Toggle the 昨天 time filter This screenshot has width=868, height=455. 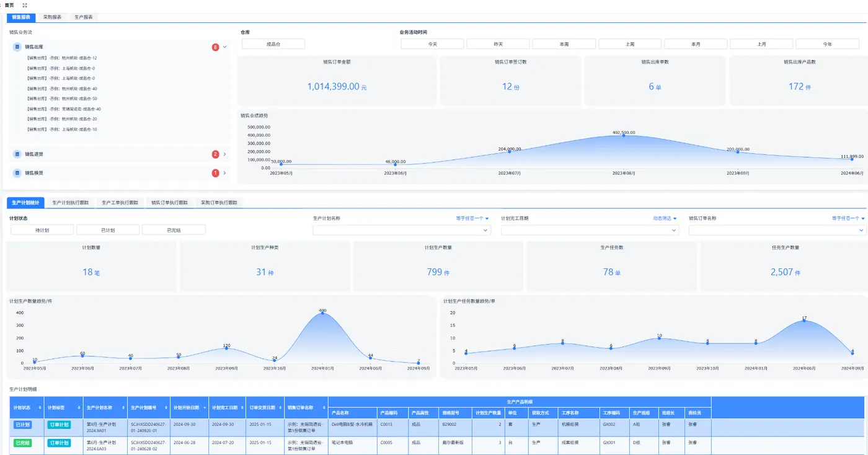click(x=498, y=44)
